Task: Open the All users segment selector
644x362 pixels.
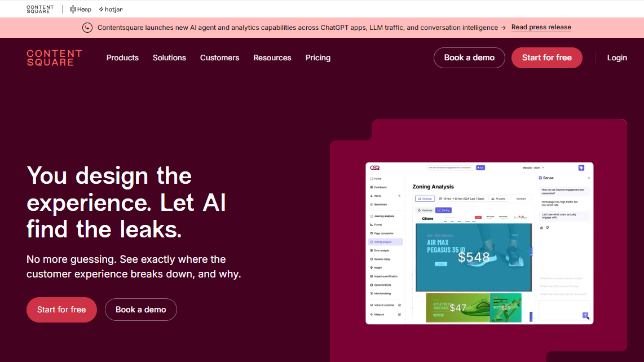Action: (x=498, y=198)
